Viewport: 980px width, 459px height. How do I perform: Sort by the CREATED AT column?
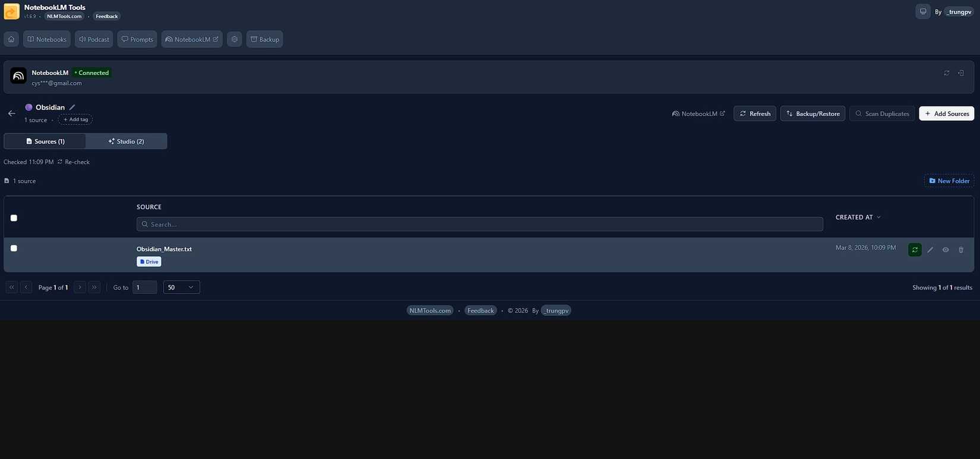(x=858, y=218)
